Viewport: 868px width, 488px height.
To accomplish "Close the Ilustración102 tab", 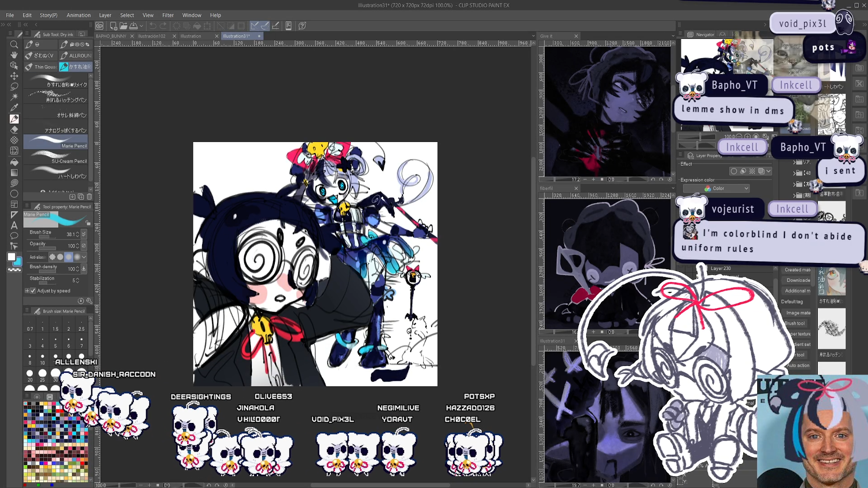I will [x=175, y=36].
